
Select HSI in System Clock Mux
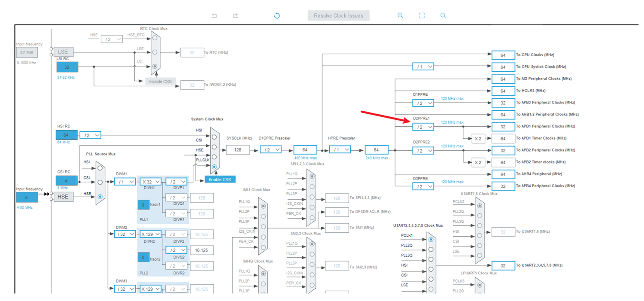coord(214,137)
